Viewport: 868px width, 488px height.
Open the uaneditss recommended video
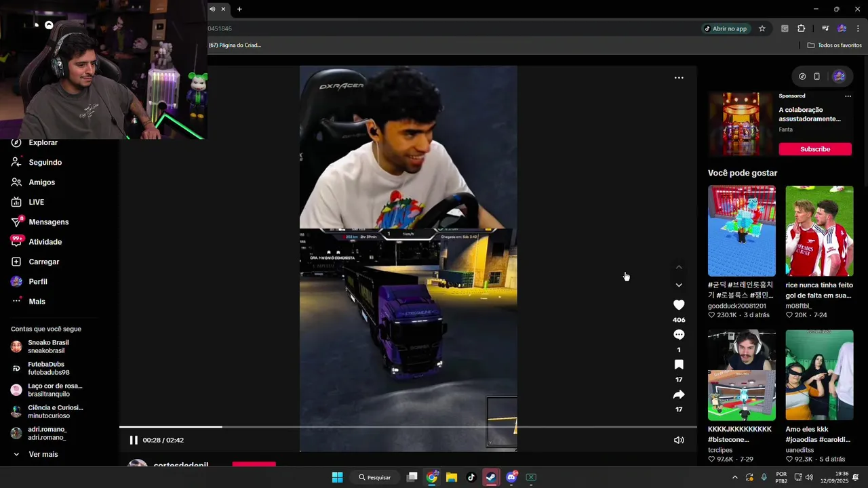click(819, 375)
